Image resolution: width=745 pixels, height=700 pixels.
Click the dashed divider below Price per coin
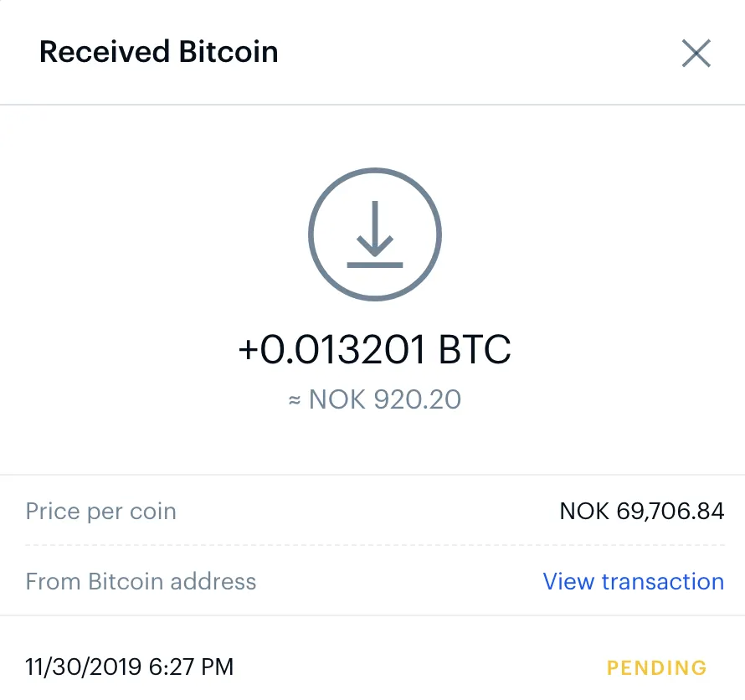pos(374,545)
